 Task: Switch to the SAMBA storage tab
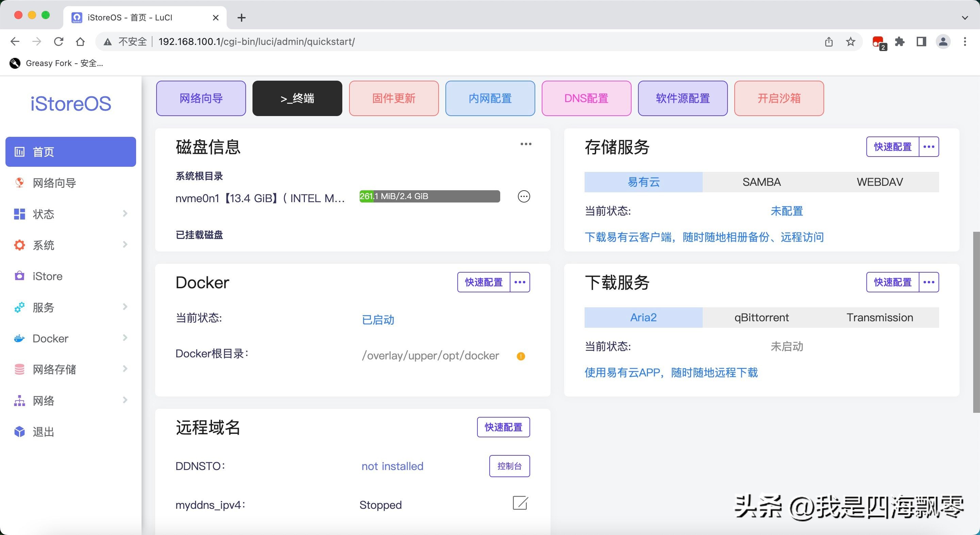pos(761,182)
